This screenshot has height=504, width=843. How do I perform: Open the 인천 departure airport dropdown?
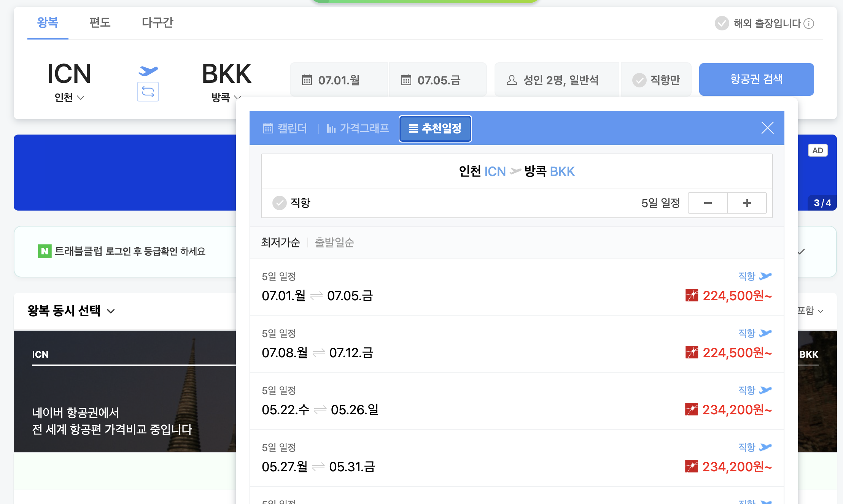pos(68,98)
